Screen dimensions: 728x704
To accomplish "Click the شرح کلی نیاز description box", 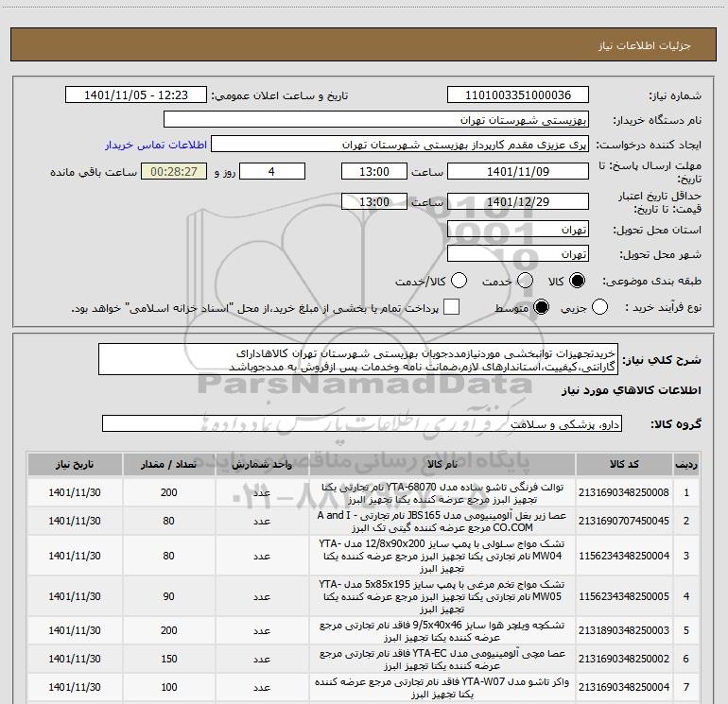I will pyautogui.click(x=358, y=360).
